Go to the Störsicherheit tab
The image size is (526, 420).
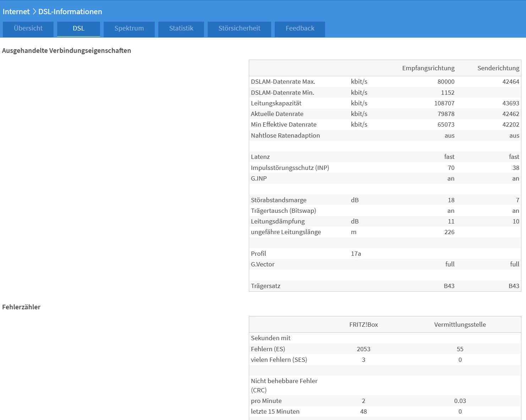point(239,28)
